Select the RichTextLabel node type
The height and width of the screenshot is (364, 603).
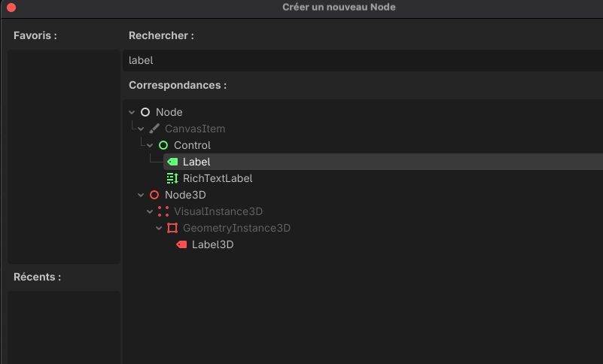click(x=218, y=178)
